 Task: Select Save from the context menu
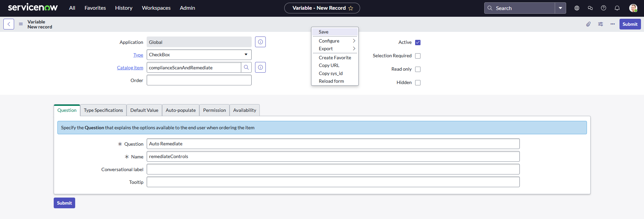pos(335,32)
